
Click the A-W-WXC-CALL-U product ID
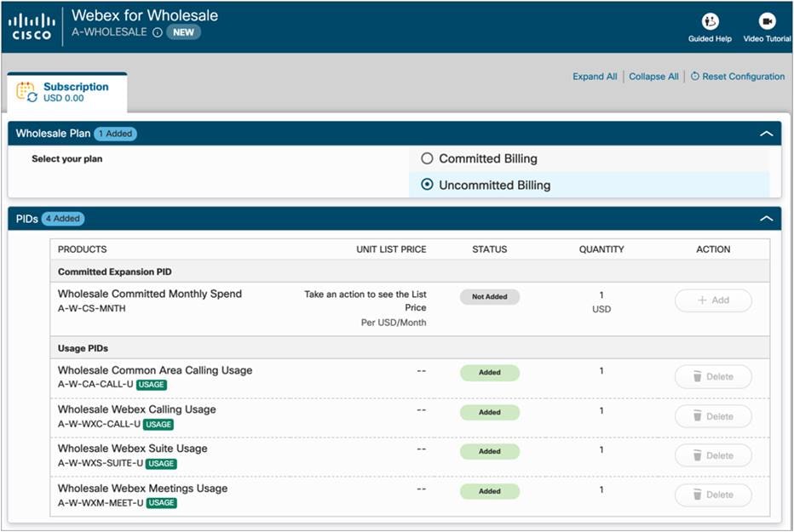[99, 424]
